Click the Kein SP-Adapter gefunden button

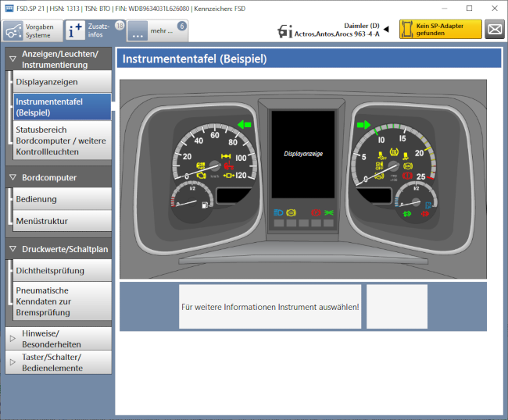441,30
